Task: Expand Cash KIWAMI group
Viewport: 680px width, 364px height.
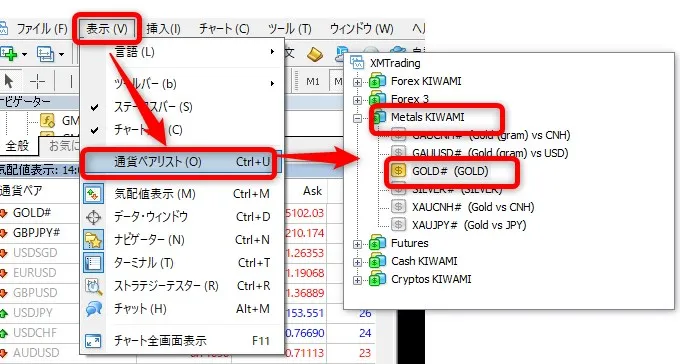Action: pos(357,262)
